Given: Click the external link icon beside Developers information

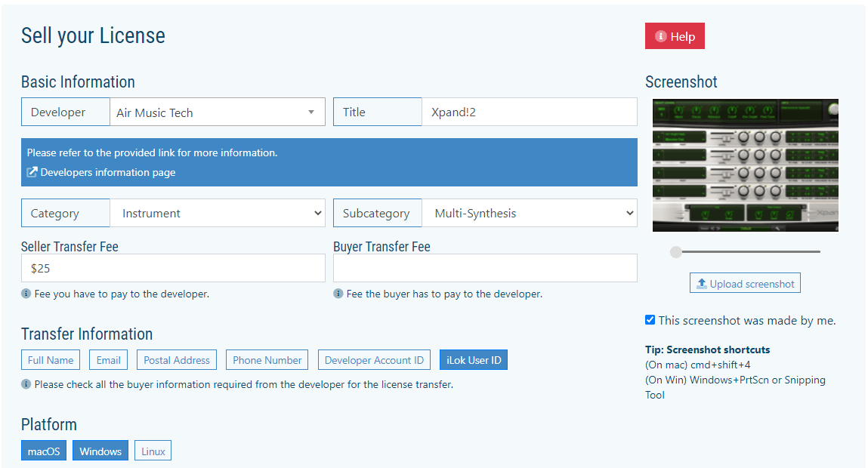Looking at the screenshot, I should (32, 172).
